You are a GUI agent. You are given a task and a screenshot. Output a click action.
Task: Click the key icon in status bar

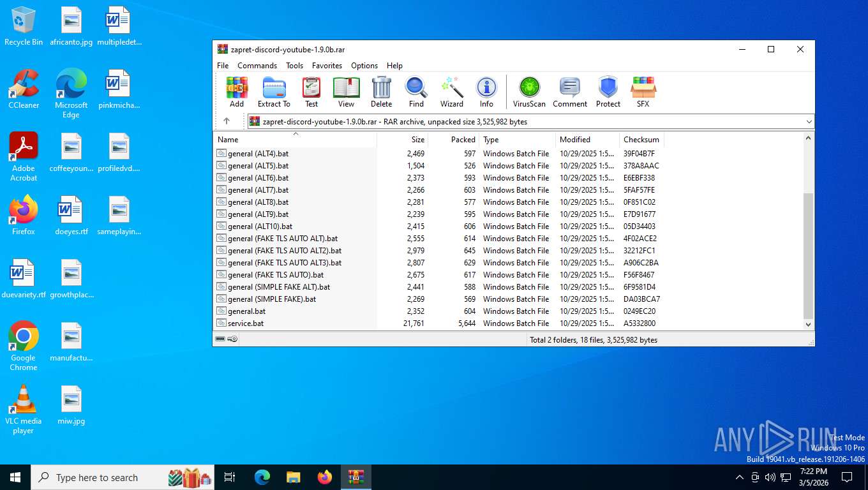232,339
